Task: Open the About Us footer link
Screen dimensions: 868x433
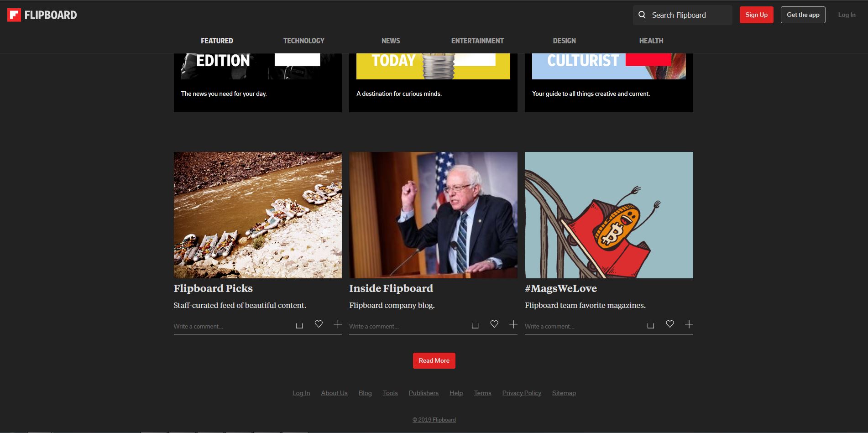Action: (334, 393)
